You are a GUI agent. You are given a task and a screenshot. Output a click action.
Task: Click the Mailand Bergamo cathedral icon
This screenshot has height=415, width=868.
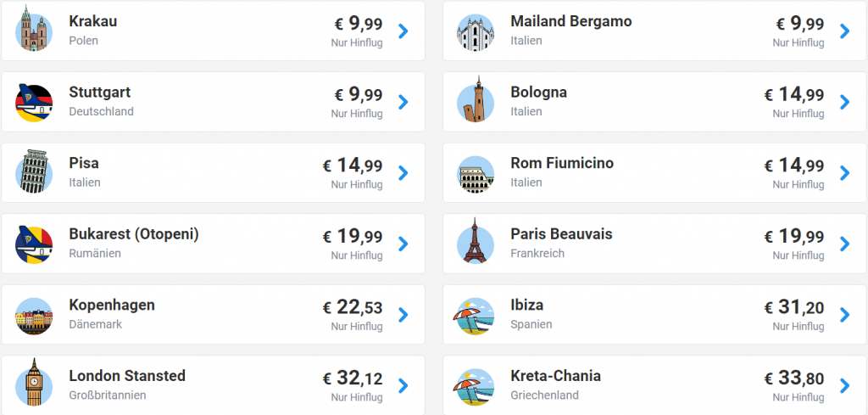pyautogui.click(x=476, y=32)
